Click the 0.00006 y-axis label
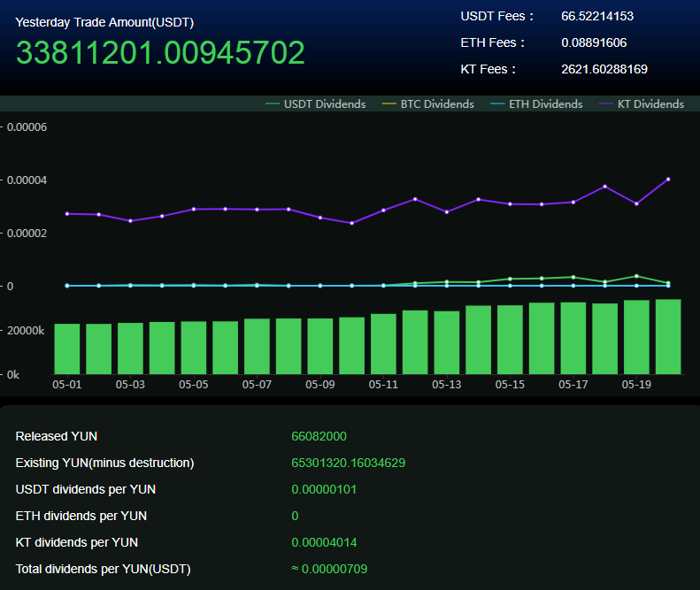This screenshot has width=700, height=590. pos(27,127)
